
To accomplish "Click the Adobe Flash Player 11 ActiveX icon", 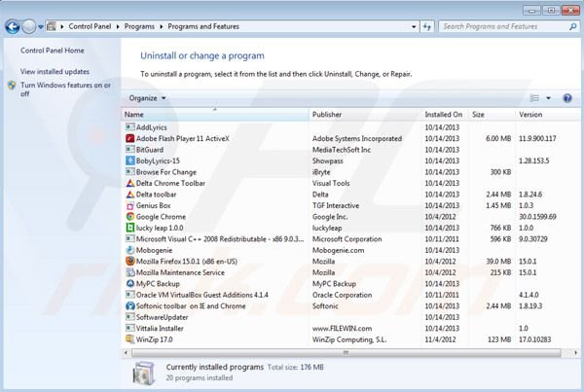I will (x=130, y=138).
